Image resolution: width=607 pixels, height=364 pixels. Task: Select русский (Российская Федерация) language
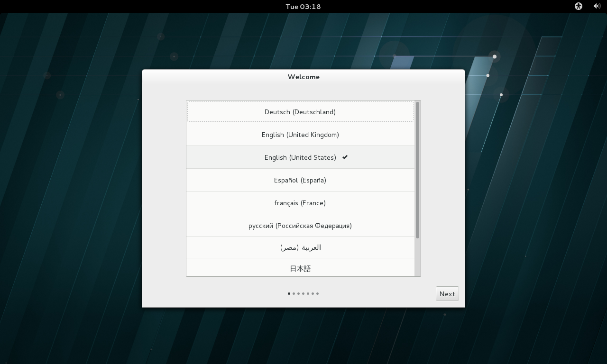coord(300,226)
